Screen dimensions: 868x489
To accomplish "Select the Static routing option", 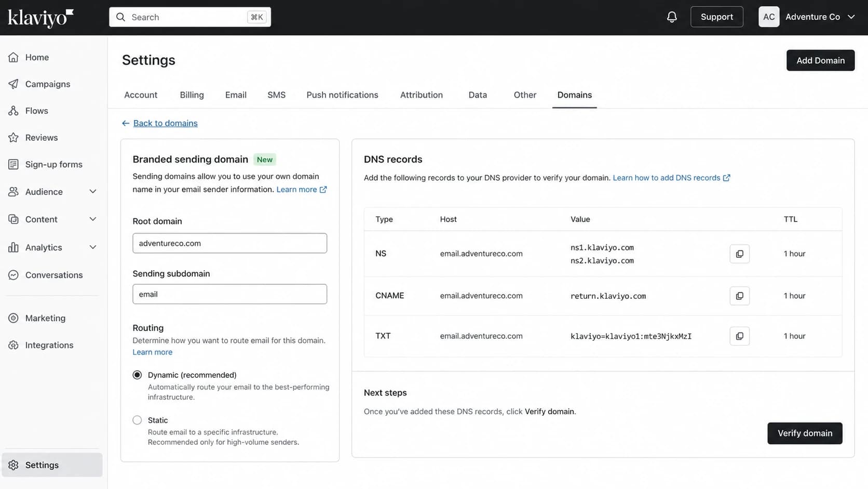I will pyautogui.click(x=137, y=420).
